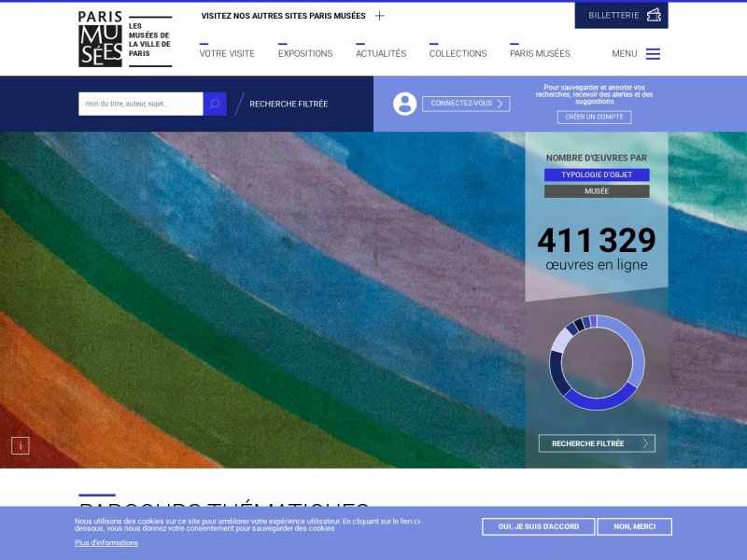Open the Expositions menu
747x560 pixels.
(x=305, y=53)
